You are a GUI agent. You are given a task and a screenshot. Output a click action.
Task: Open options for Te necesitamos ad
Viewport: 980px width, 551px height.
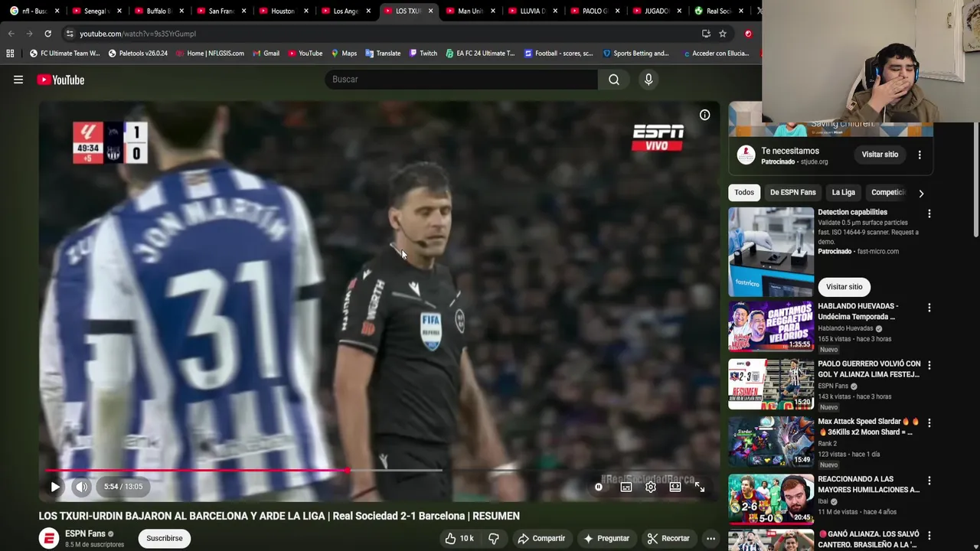pyautogui.click(x=920, y=155)
